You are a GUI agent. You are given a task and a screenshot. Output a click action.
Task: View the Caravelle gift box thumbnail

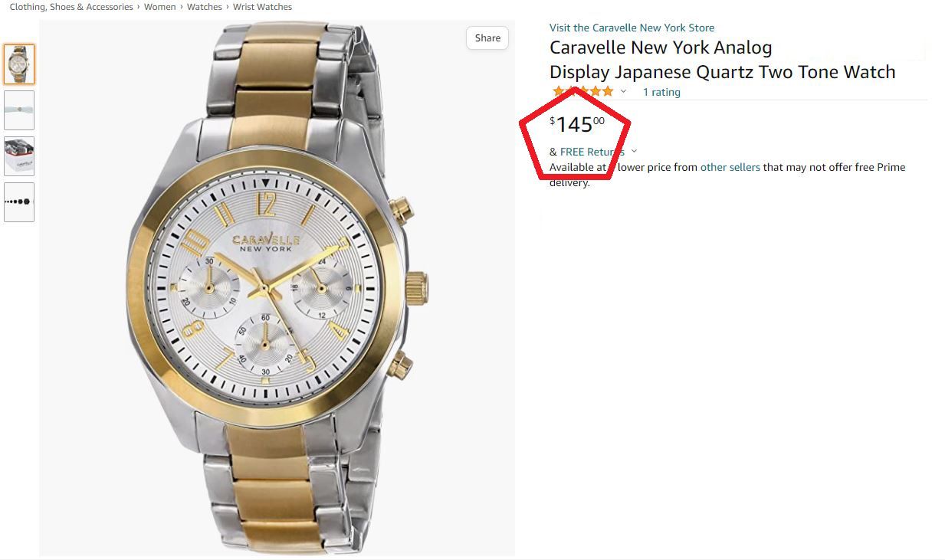point(19,156)
